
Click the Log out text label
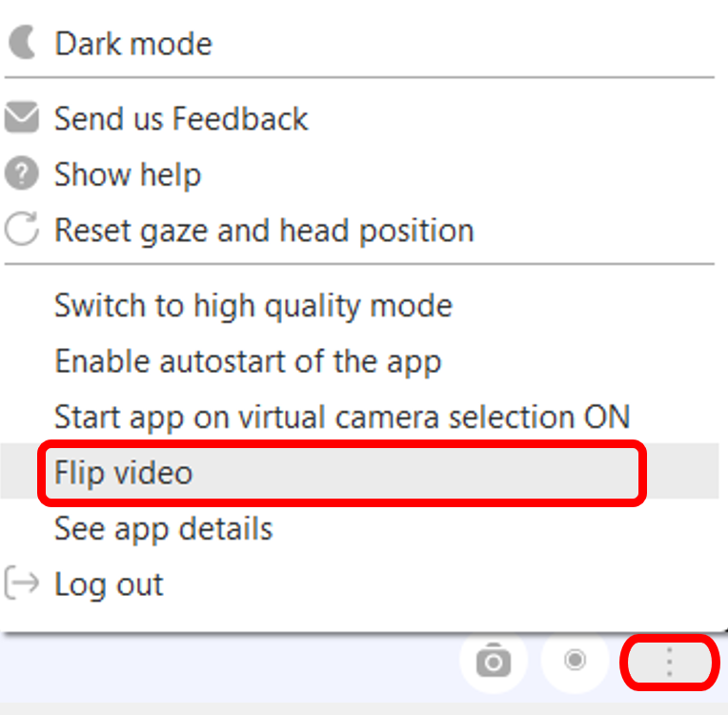coord(109,584)
